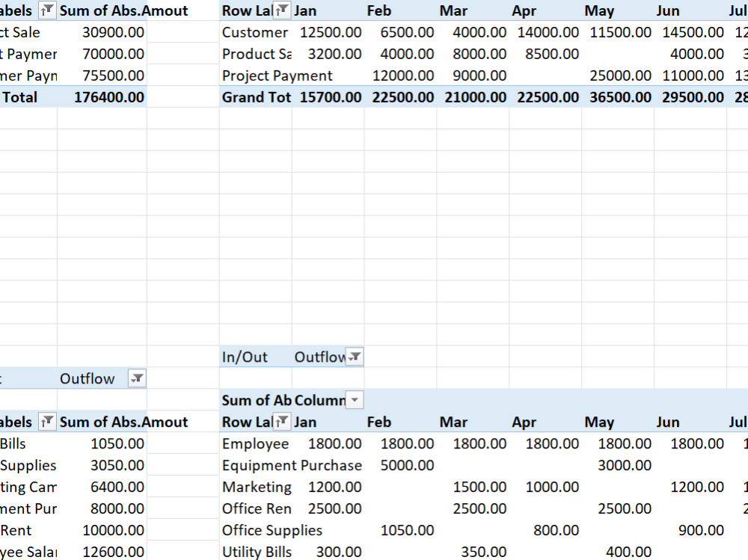Click Customer June value 14500.00

point(690,32)
